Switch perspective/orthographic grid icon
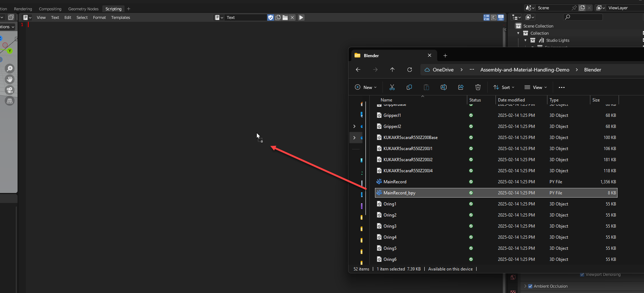Screen dimensions: 644x293 [10, 101]
